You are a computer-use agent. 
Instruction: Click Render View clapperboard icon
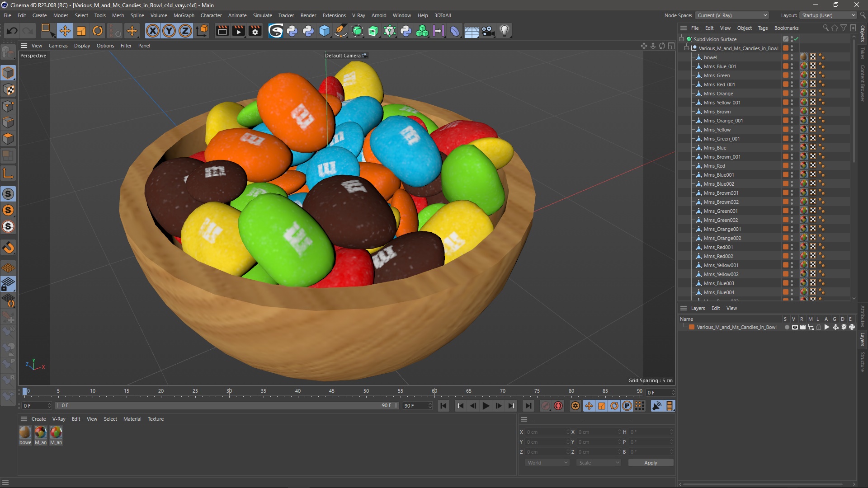pyautogui.click(x=222, y=31)
